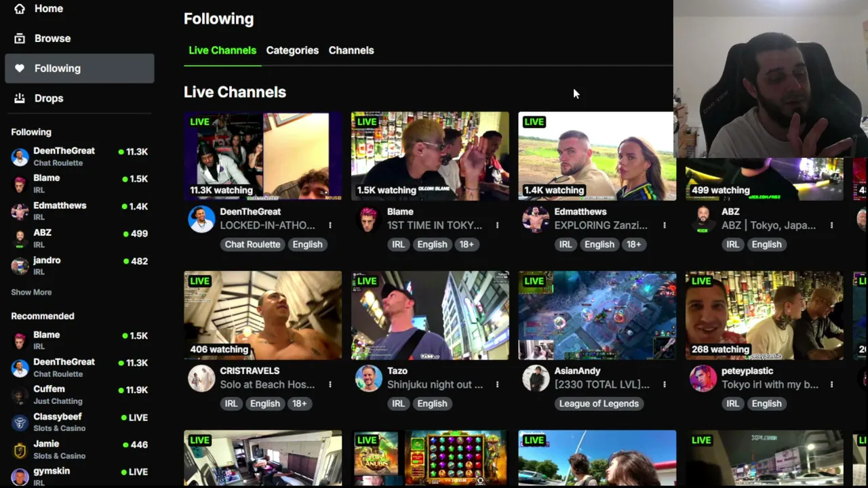868x488 pixels.
Task: Open the three-dot menu on peteyplastic's card
Action: coord(831,384)
